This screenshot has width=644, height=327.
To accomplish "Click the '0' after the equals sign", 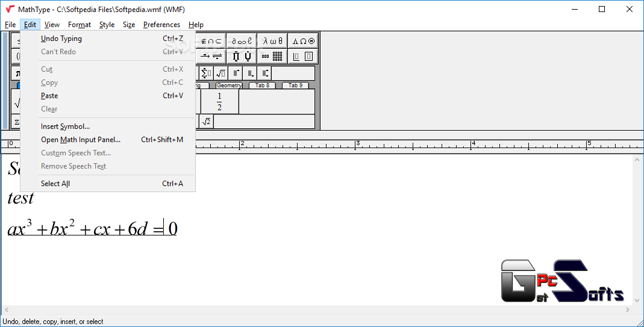I will pyautogui.click(x=173, y=228).
